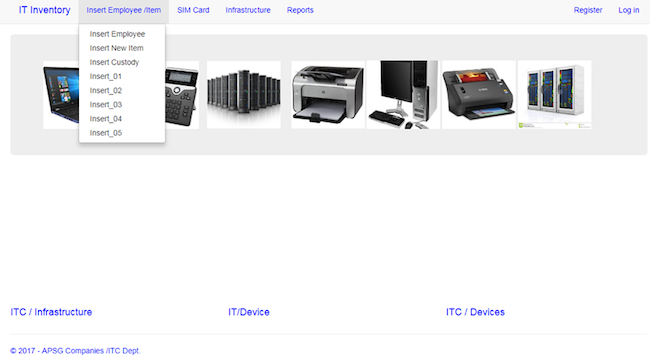Click the desk phone image thumbnail
The width and height of the screenshot is (650, 360).
tap(182, 95)
